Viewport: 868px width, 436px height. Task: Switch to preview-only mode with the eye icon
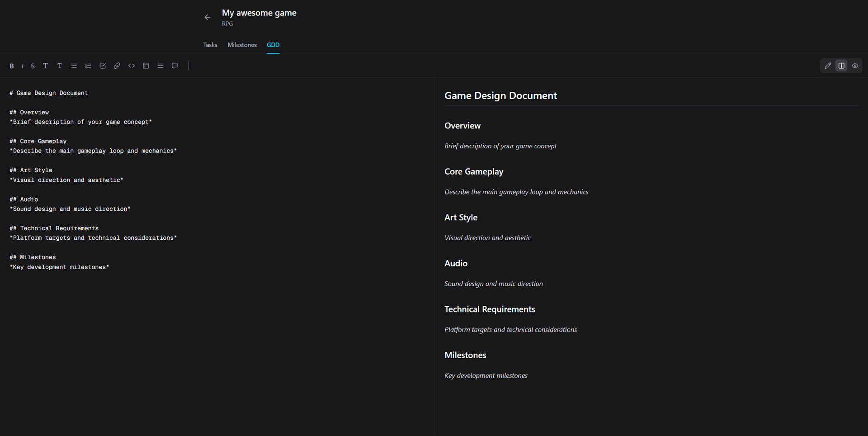coord(855,66)
